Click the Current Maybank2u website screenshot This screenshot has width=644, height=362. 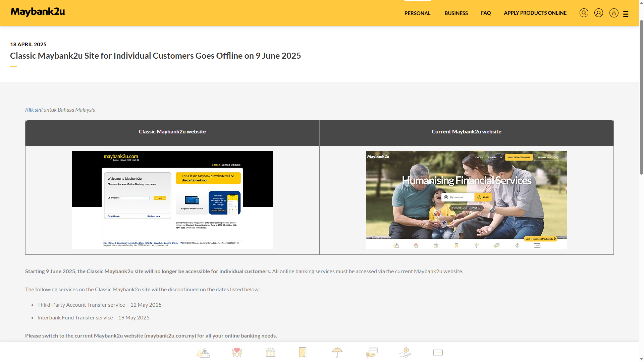tap(466, 200)
